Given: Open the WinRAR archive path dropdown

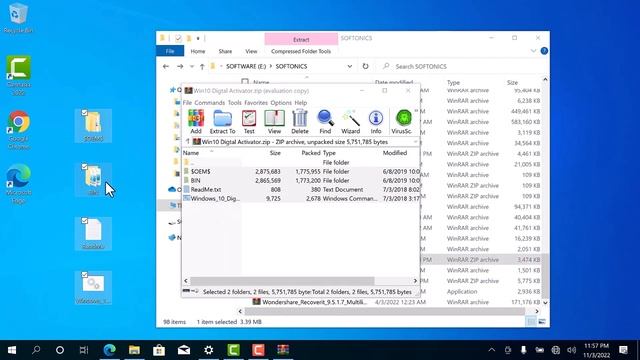Looking at the screenshot, I should (x=415, y=142).
